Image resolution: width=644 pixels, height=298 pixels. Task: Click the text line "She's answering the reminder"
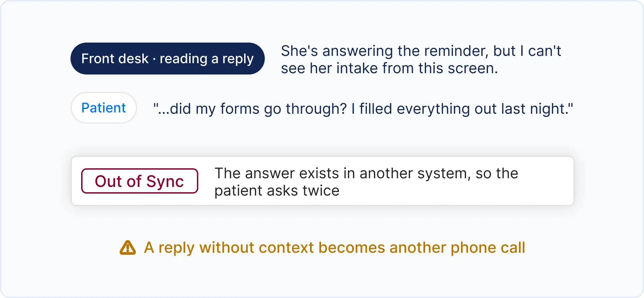pyautogui.click(x=385, y=51)
